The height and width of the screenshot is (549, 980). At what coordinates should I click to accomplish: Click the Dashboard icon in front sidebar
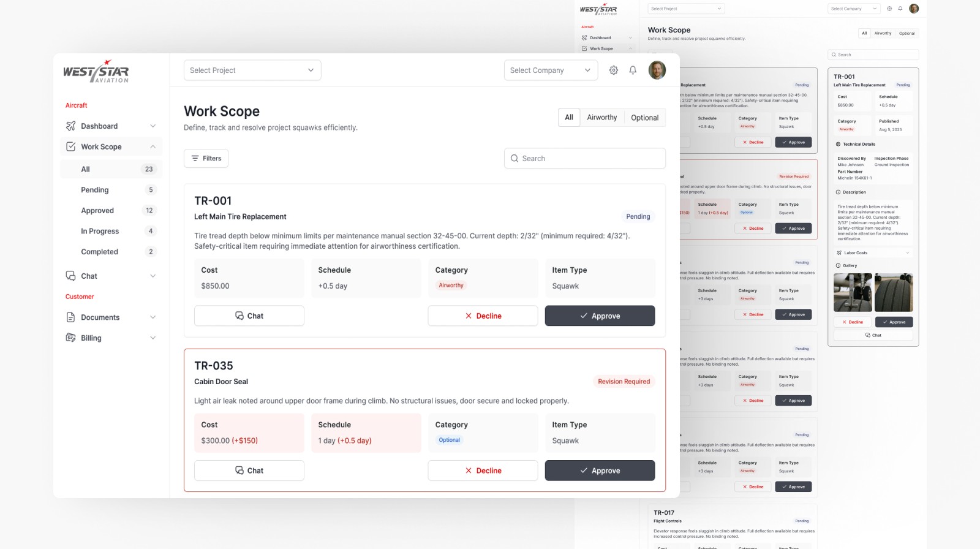pyautogui.click(x=70, y=126)
